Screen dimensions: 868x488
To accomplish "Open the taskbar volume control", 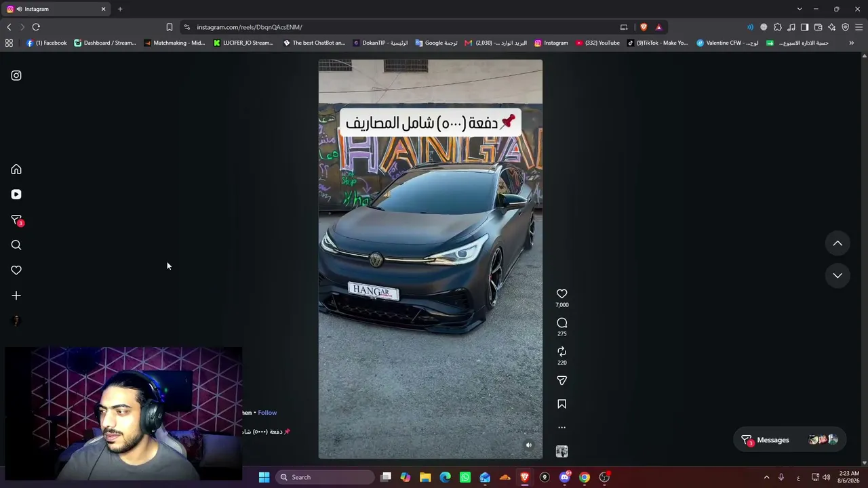I will click(826, 477).
